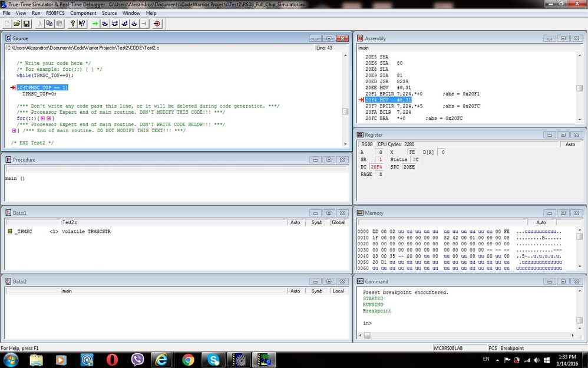
Task: Click the X register value FE
Action: [412, 152]
